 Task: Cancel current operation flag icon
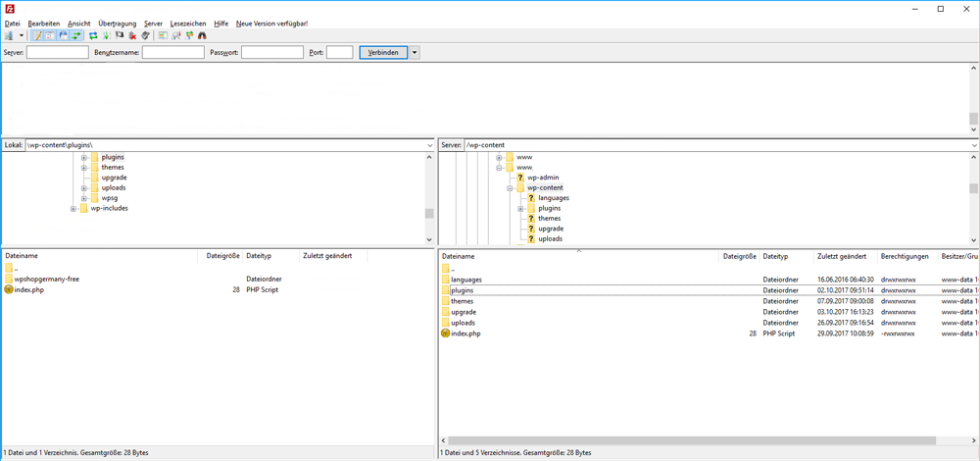(120, 35)
